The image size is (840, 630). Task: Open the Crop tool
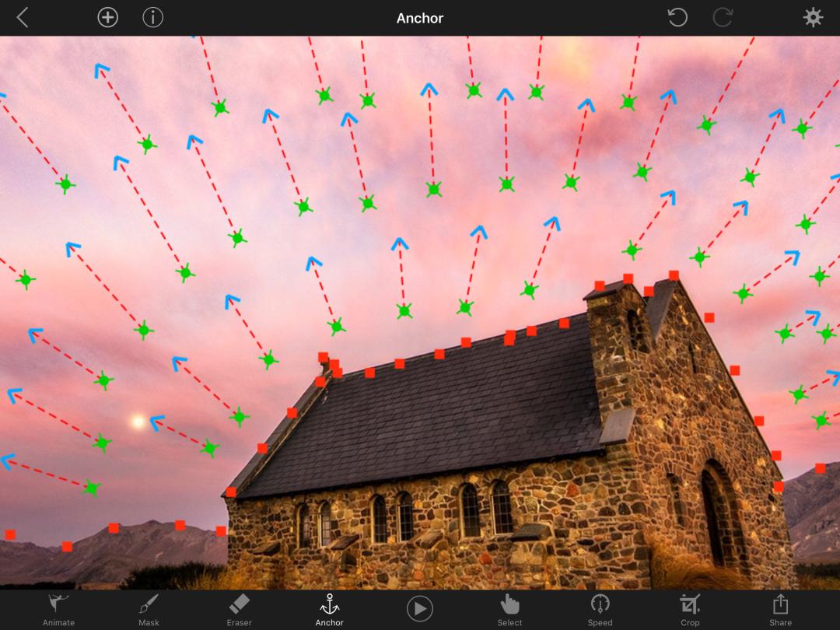coord(690,608)
